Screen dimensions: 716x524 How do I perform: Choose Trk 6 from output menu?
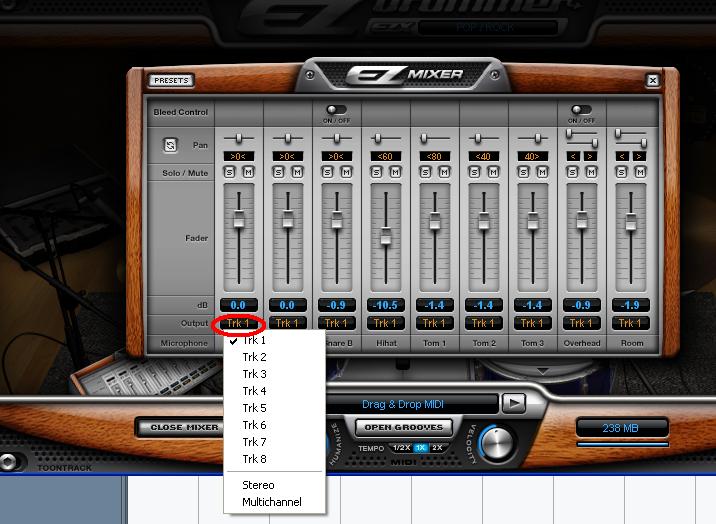(x=274, y=425)
